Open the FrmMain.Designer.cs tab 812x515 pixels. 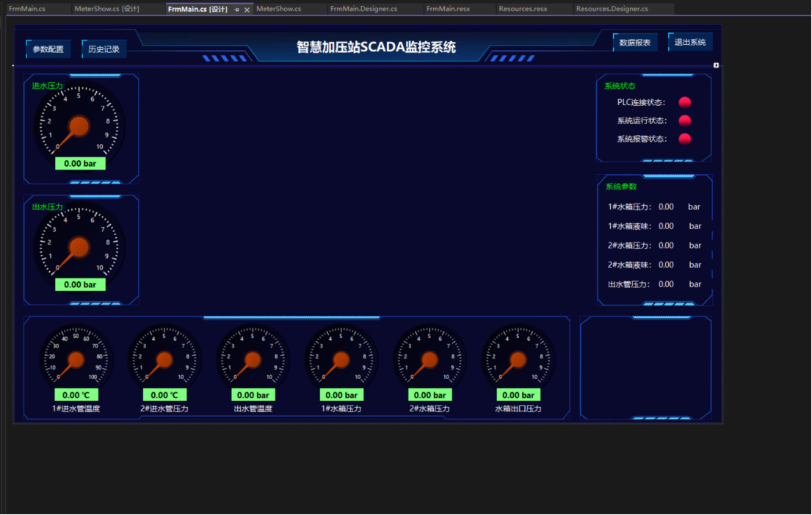coord(363,9)
